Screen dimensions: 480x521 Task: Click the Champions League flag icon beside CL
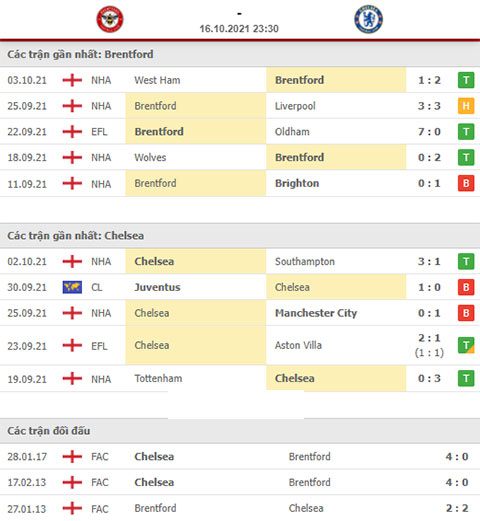[x=72, y=287]
